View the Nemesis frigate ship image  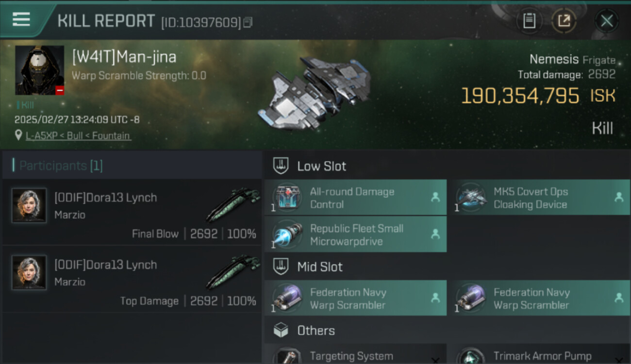click(x=315, y=92)
